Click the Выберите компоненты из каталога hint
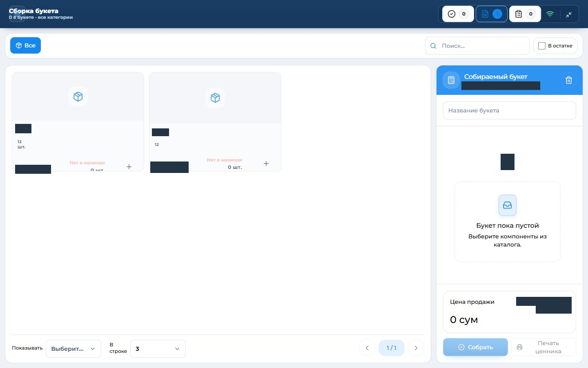 pyautogui.click(x=508, y=240)
